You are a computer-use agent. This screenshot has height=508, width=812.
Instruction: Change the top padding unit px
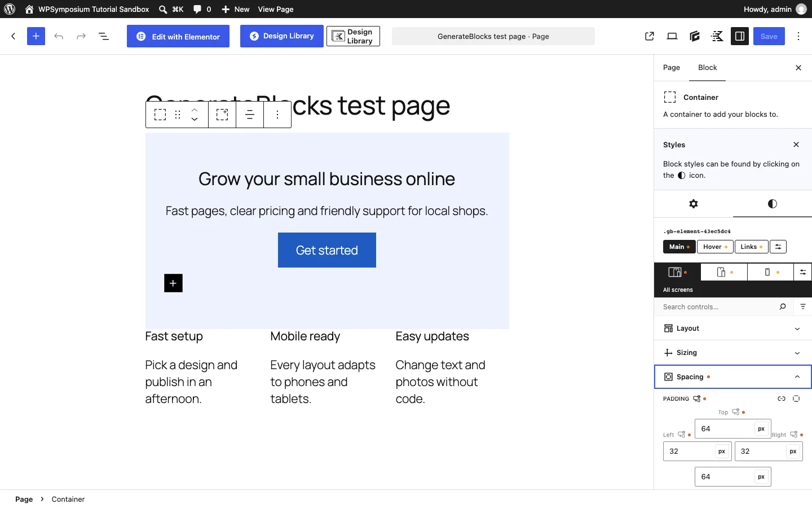(761, 429)
